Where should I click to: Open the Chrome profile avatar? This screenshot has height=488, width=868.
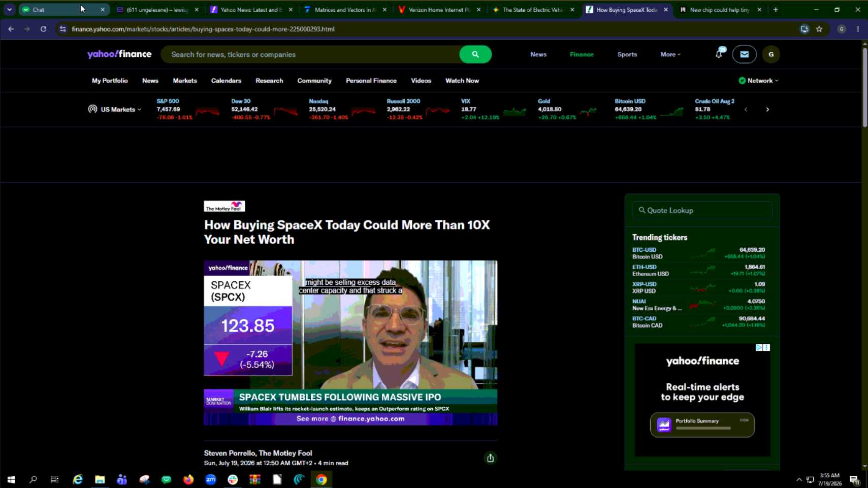point(842,29)
